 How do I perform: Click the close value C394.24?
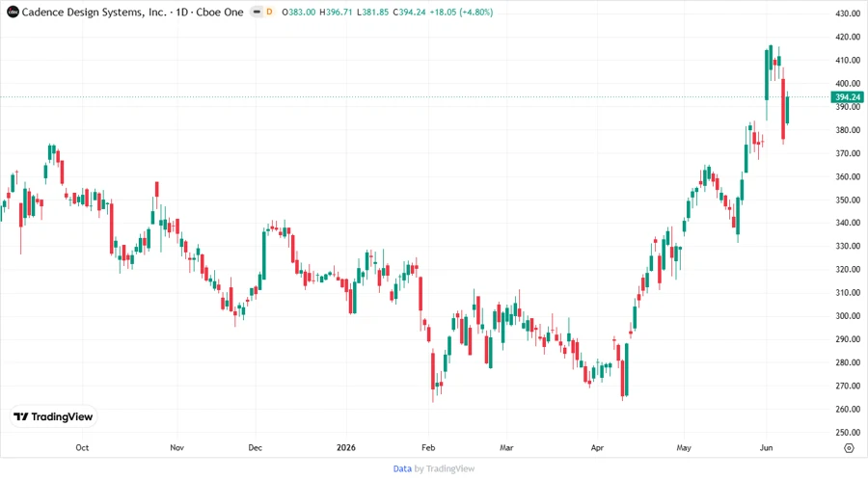[409, 12]
